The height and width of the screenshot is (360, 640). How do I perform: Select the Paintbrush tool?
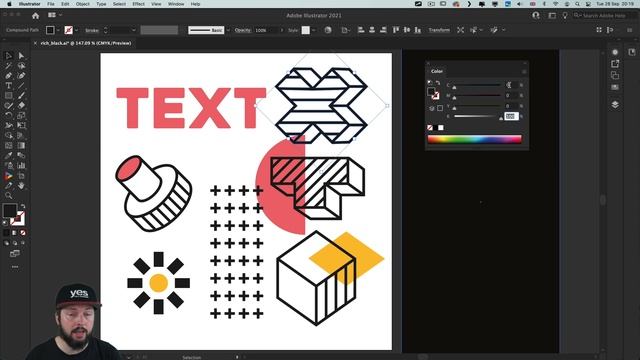pyautogui.click(x=21, y=96)
